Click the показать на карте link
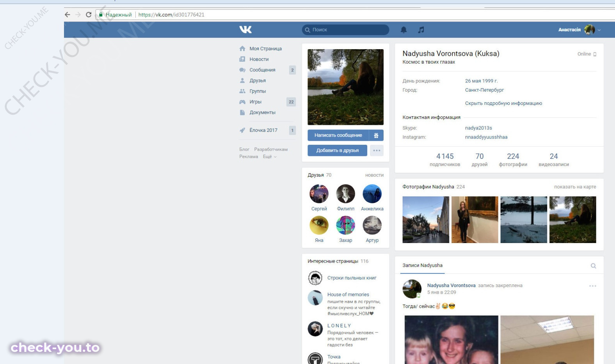This screenshot has height=364, width=615. [575, 187]
